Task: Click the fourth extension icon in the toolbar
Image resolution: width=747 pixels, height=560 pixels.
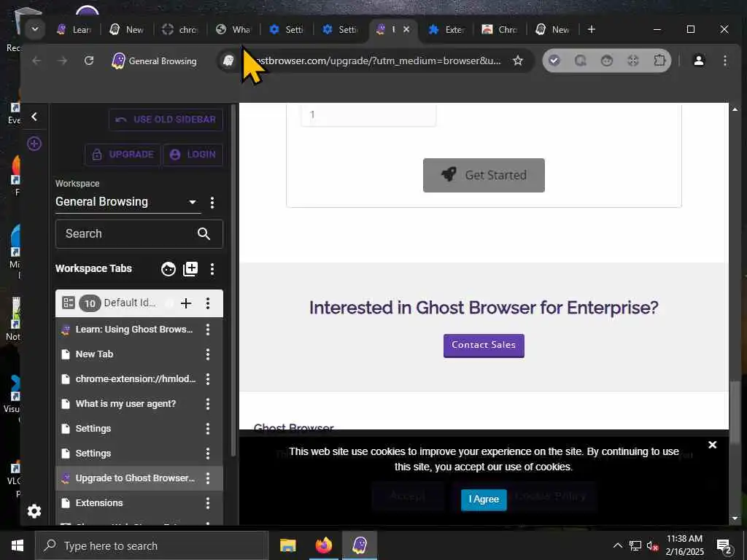Action: pos(633,61)
